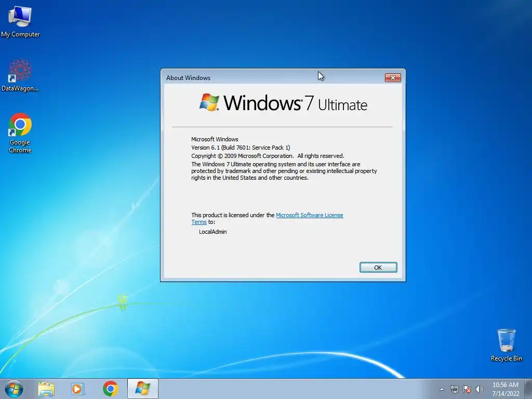Click the Microsoft Windows text line
Image resolution: width=532 pixels, height=399 pixels.
(x=215, y=139)
